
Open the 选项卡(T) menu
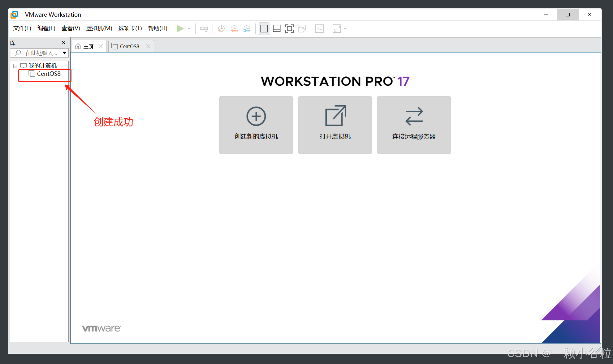coord(130,28)
